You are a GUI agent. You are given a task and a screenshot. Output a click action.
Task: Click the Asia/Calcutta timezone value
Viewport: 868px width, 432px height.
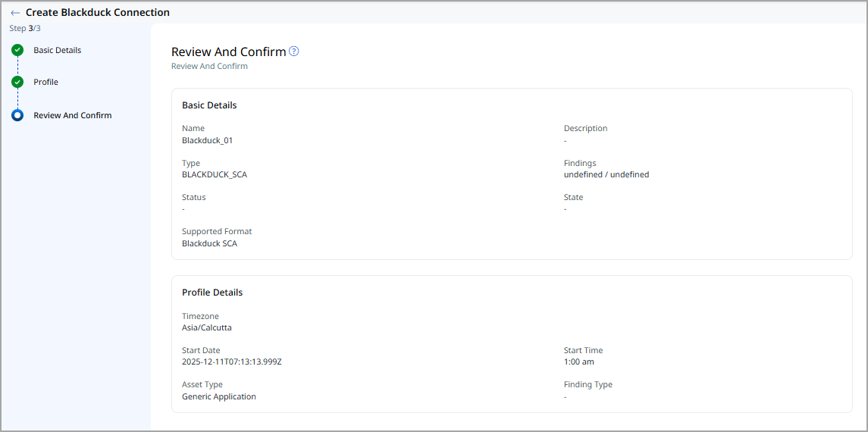[x=206, y=327]
